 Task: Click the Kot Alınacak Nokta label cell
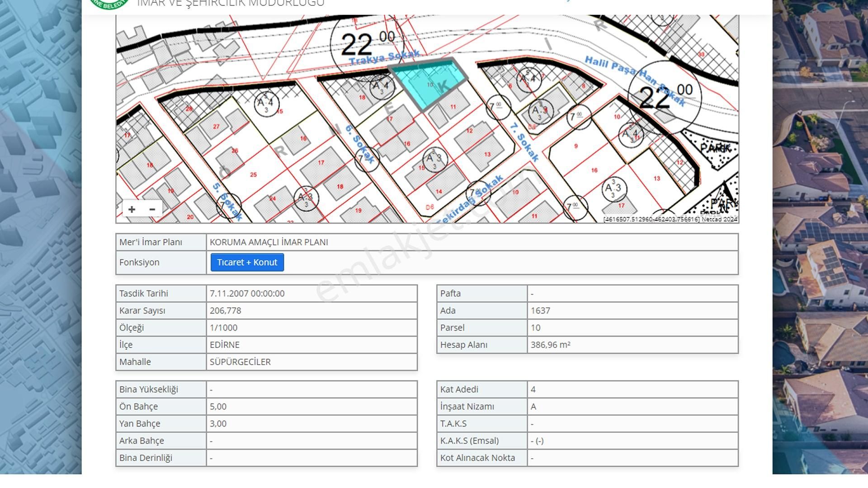(x=482, y=458)
